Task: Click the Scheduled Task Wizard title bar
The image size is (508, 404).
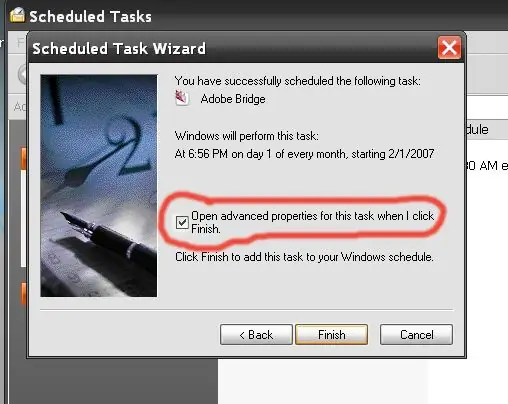Action: [x=233, y=48]
